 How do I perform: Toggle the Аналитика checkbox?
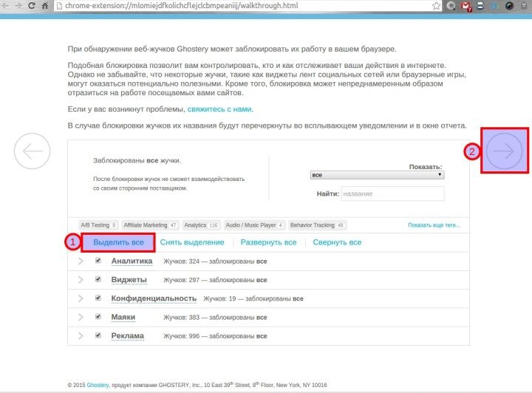98,261
